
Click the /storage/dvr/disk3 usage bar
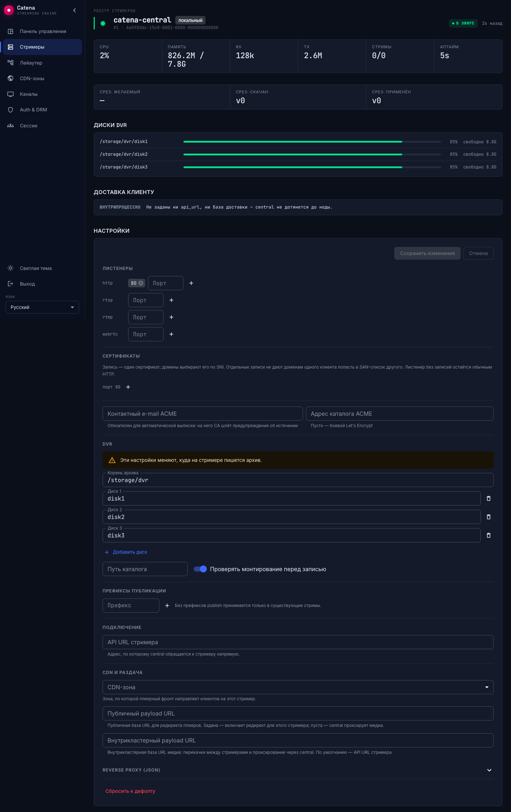(x=312, y=167)
